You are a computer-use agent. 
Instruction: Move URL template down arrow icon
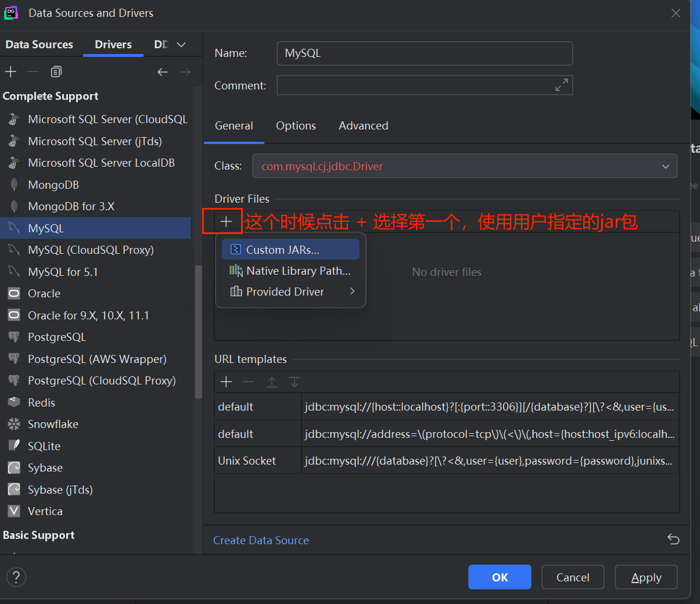pos(295,382)
